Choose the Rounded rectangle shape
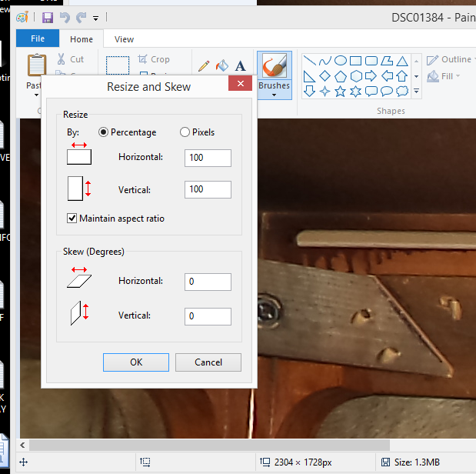The image size is (476, 474). (371, 61)
